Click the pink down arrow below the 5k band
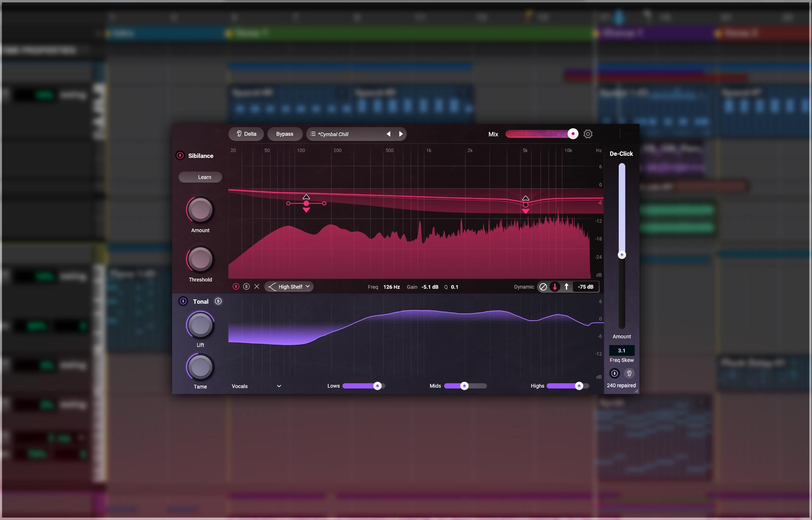The height and width of the screenshot is (520, 812). click(526, 211)
